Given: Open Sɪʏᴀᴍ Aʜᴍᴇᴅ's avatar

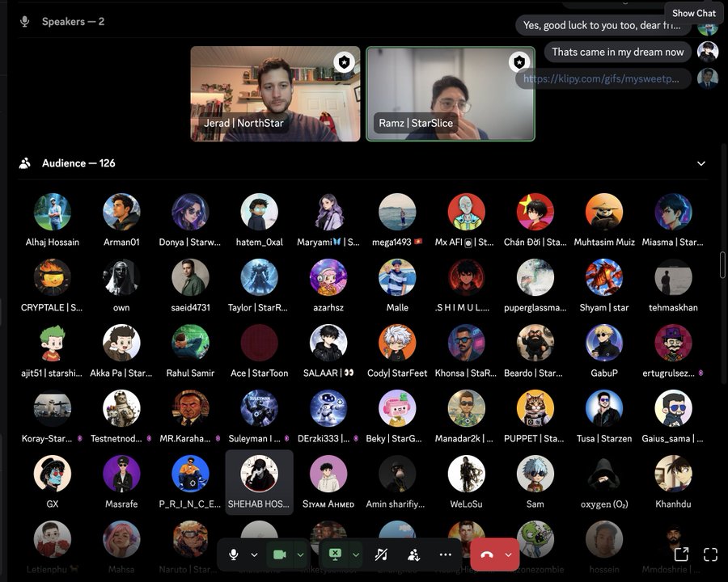Looking at the screenshot, I should 328,474.
